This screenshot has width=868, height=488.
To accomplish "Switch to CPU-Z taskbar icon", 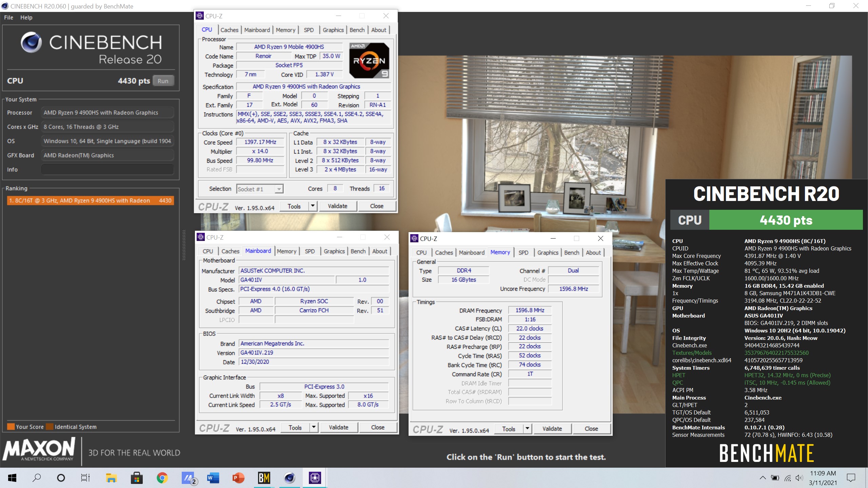I will (315, 478).
